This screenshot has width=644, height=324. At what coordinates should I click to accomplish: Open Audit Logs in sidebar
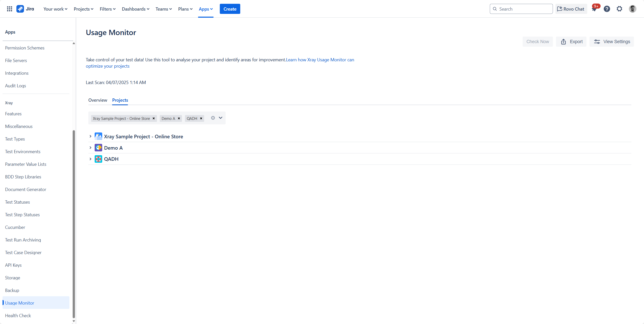(x=15, y=86)
